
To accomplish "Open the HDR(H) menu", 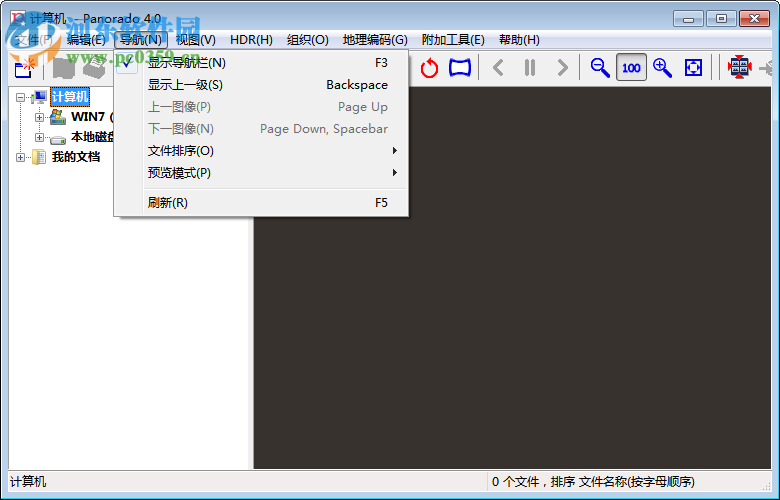I will [x=251, y=40].
